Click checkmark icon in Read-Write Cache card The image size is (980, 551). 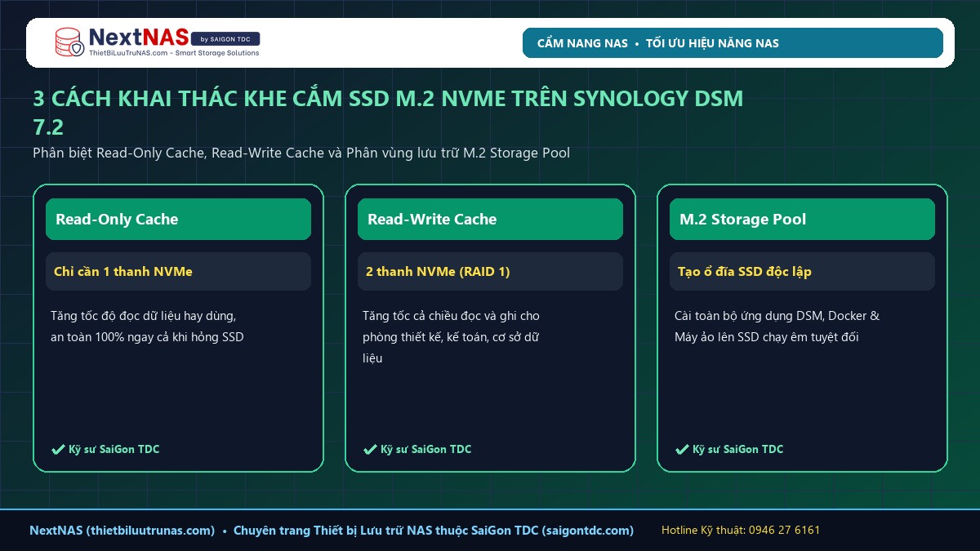(370, 449)
